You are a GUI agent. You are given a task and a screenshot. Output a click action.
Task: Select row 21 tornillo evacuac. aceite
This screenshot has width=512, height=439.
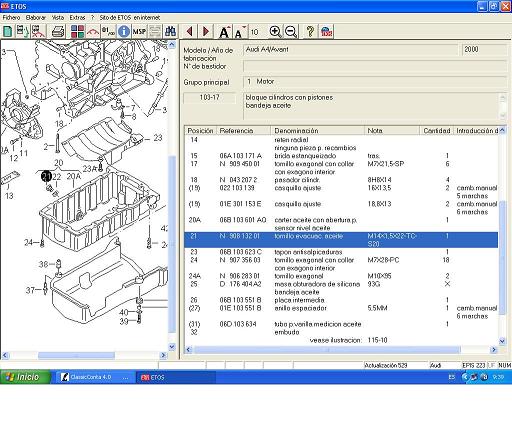point(341,240)
